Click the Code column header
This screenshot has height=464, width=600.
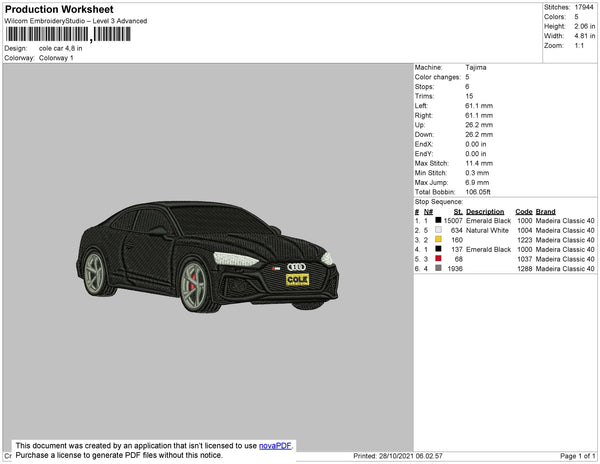(x=523, y=212)
